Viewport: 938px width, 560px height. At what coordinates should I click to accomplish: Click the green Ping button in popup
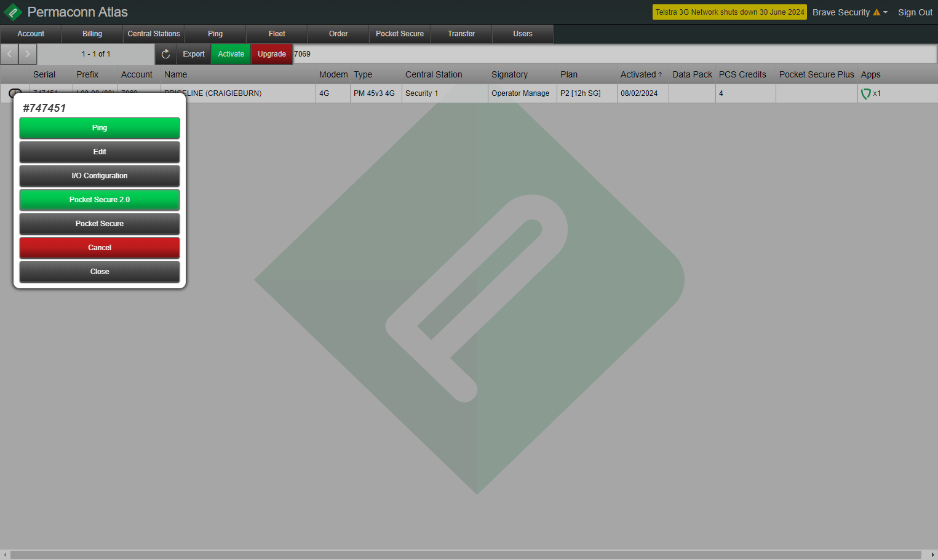pyautogui.click(x=100, y=128)
